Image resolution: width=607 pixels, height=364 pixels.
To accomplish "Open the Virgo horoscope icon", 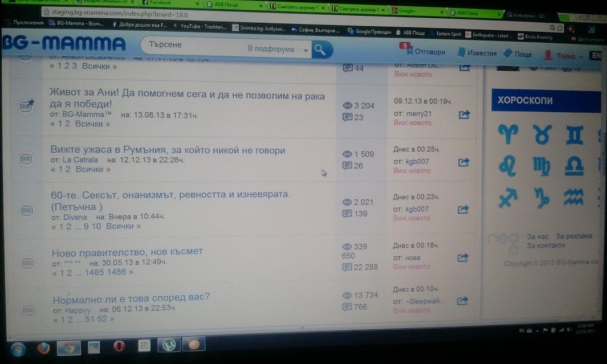I will pyautogui.click(x=541, y=166).
